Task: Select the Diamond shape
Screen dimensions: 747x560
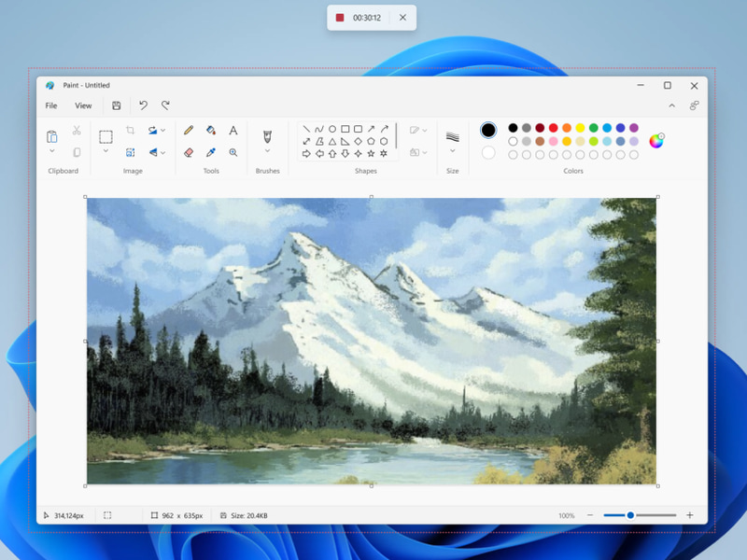Action: [x=358, y=142]
